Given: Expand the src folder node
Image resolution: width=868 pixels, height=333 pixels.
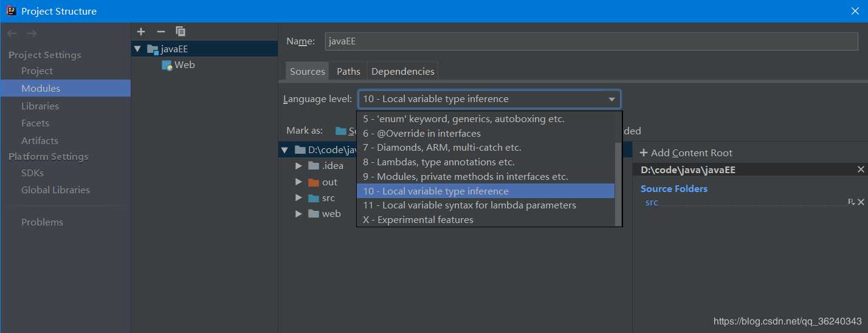Looking at the screenshot, I should pyautogui.click(x=298, y=197).
